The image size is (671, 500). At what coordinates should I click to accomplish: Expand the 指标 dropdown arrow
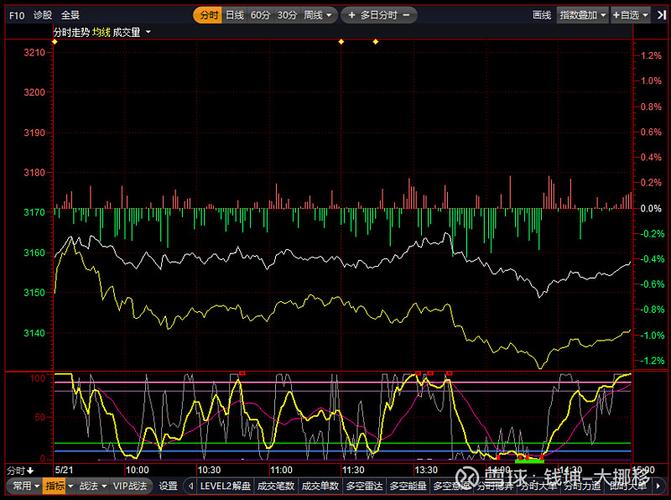(71, 486)
